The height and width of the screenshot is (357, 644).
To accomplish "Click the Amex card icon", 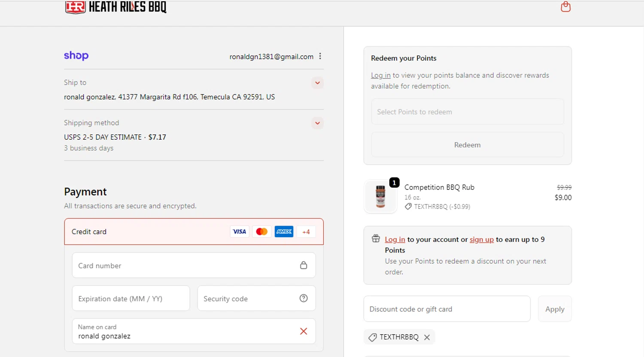I will click(x=284, y=232).
